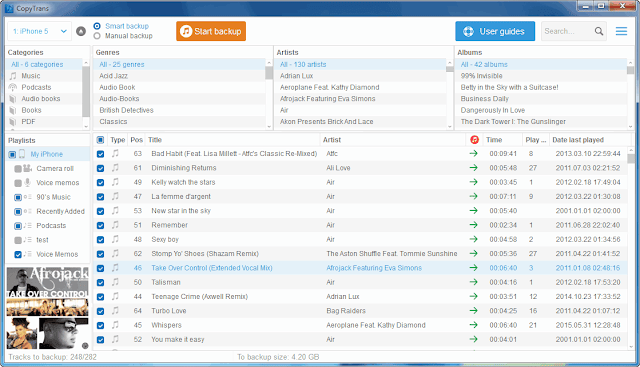The width and height of the screenshot is (640, 367).
Task: Check the Camera roll checkbox
Action: point(18,169)
